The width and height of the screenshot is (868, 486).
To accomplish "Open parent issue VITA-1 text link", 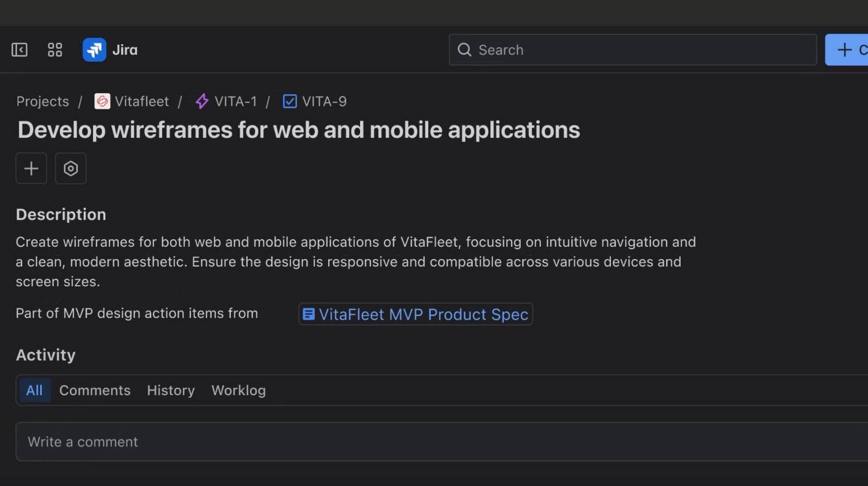I will click(x=236, y=101).
